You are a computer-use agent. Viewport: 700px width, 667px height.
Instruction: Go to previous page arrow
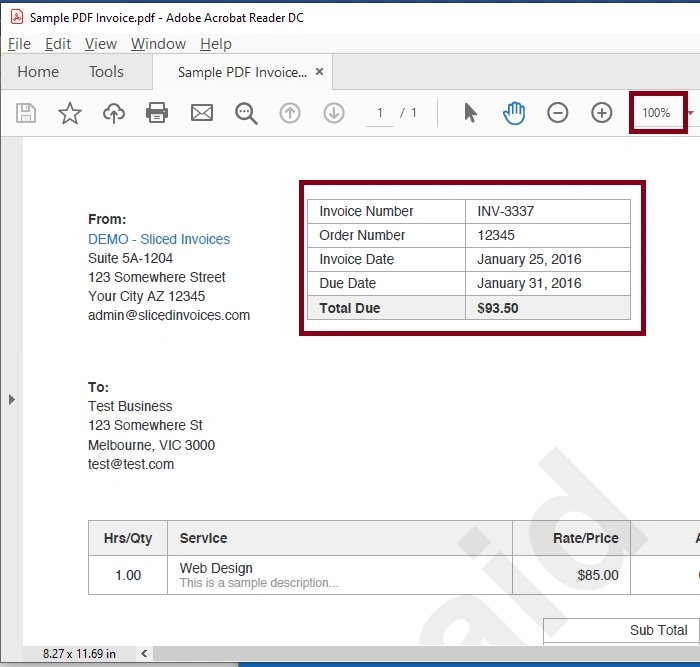click(290, 113)
